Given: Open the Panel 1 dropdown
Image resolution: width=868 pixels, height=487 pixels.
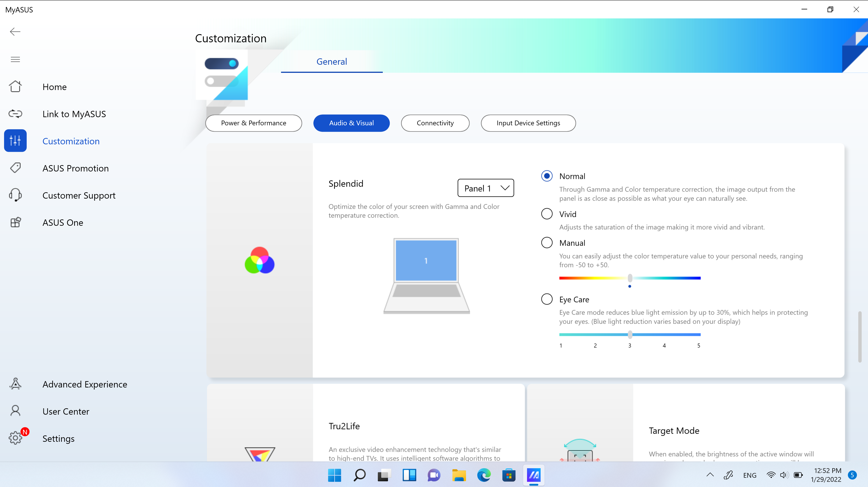Looking at the screenshot, I should [486, 188].
